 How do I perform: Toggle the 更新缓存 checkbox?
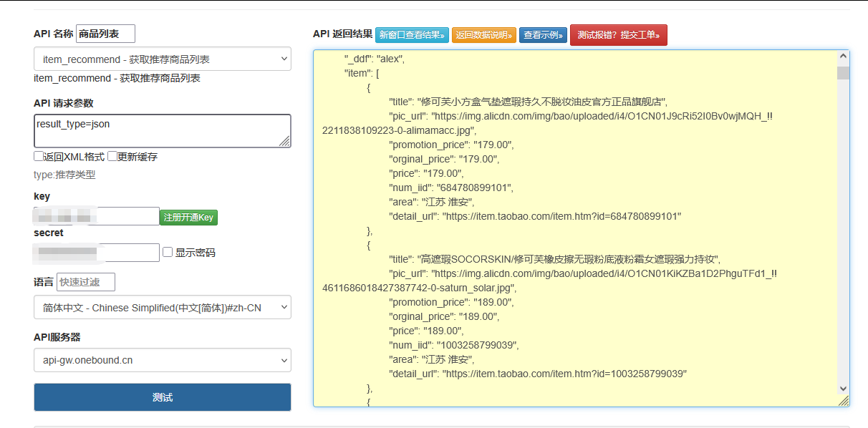coord(112,156)
